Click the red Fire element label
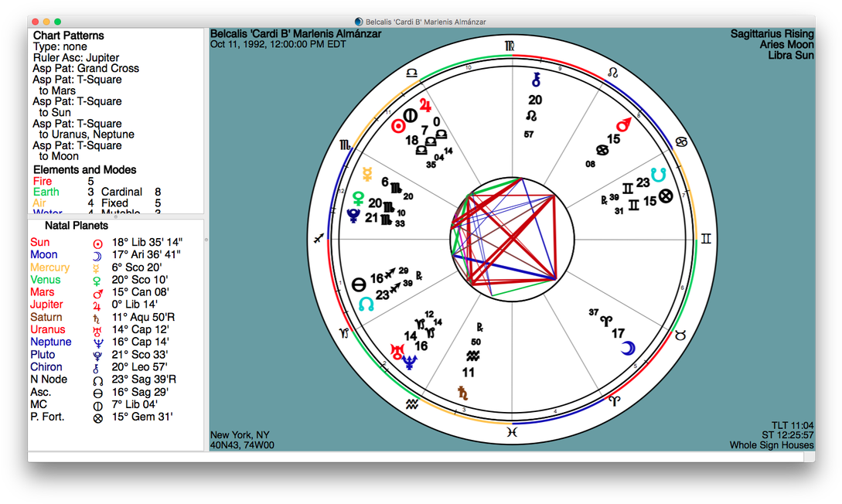 pyautogui.click(x=43, y=182)
